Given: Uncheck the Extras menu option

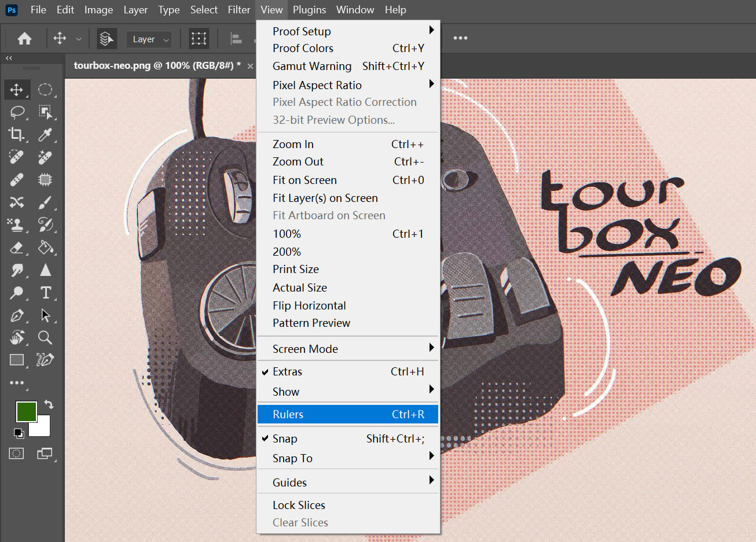Looking at the screenshot, I should (287, 372).
